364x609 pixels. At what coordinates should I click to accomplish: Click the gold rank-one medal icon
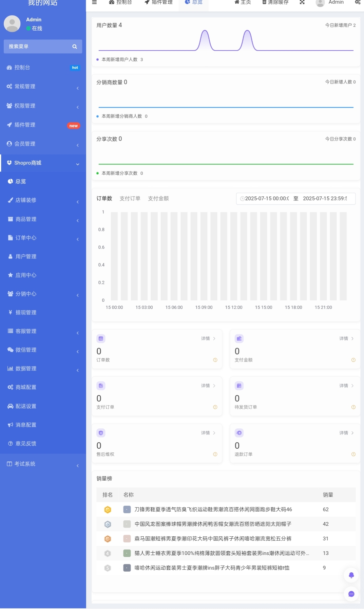point(108,509)
